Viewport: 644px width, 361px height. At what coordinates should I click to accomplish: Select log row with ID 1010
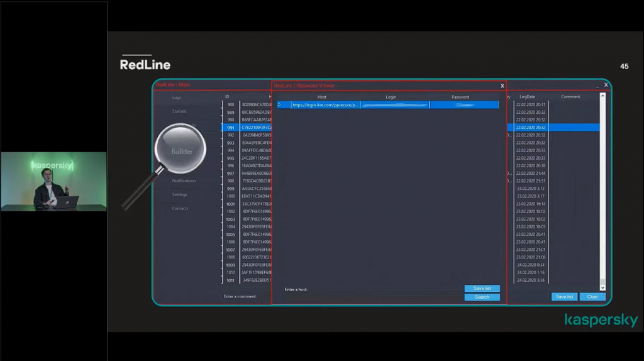[x=230, y=273]
